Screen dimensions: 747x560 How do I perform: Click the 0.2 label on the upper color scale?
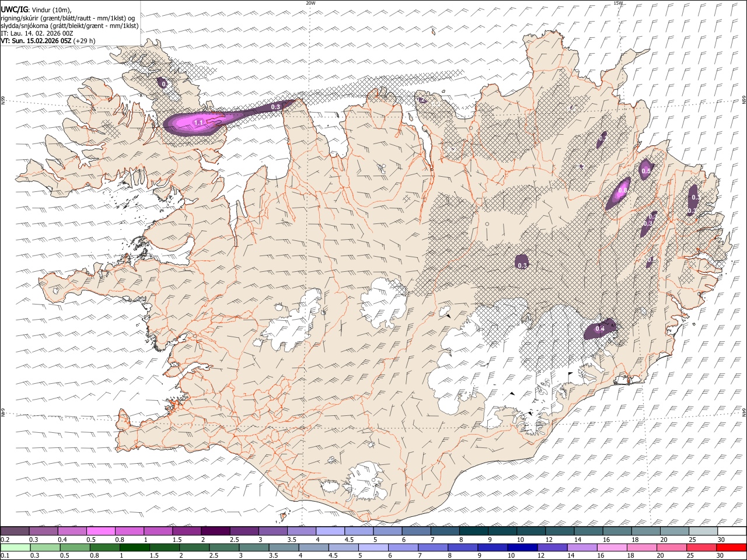coord(5,540)
